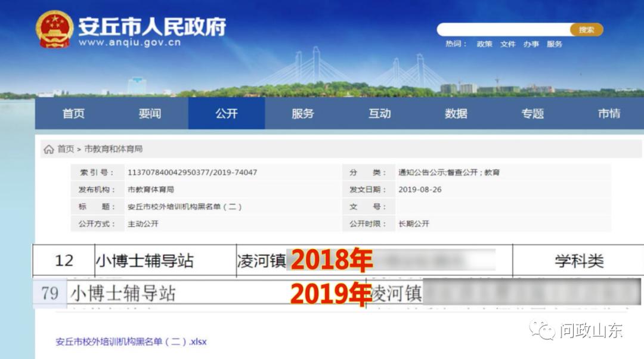Switch to the 服务 navigation tab
The height and width of the screenshot is (359, 644).
coord(302,113)
